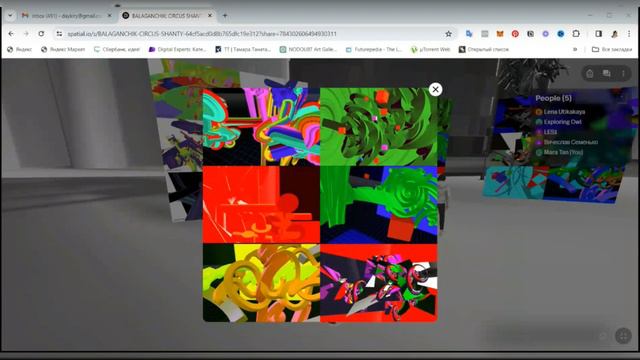Image resolution: width=640 pixels, height=360 pixels.
Task: Bookmark this page with the star
Action: point(449,34)
